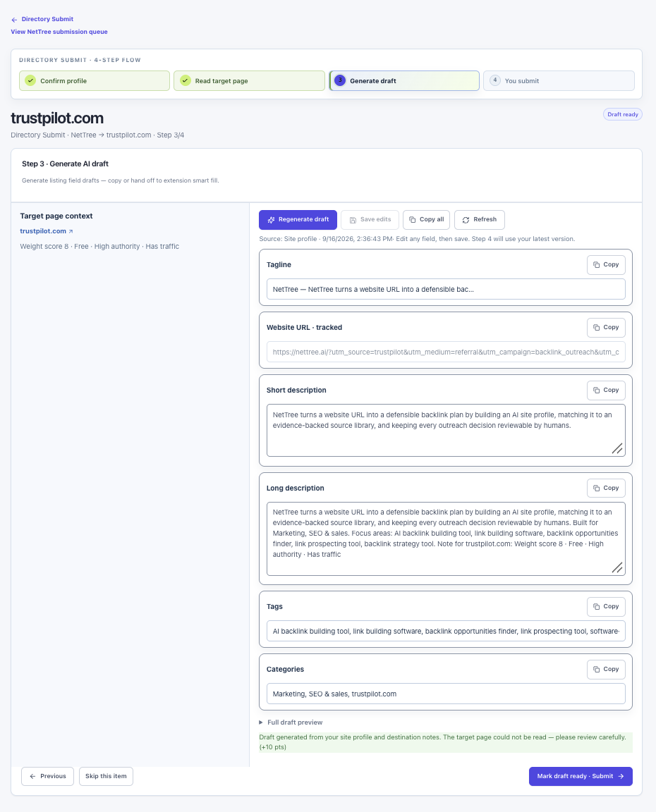Click copy icon in Website URL Copy button
This screenshot has height=812, width=656.
click(597, 327)
